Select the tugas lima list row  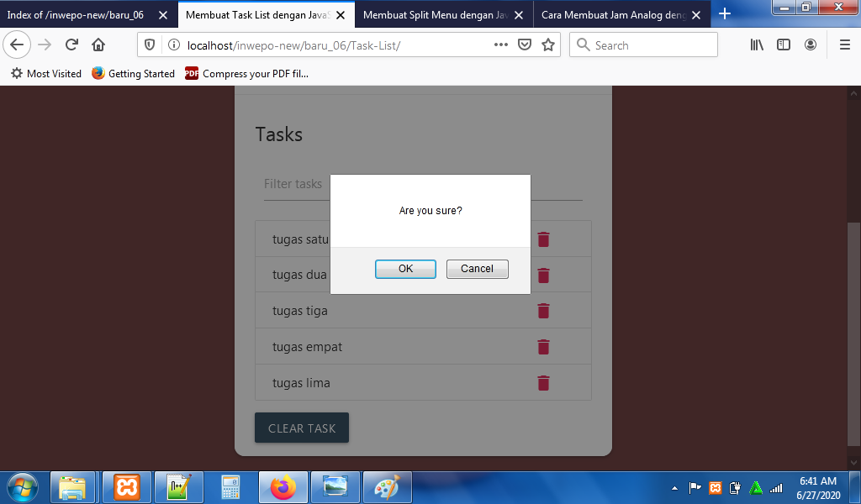pos(423,382)
